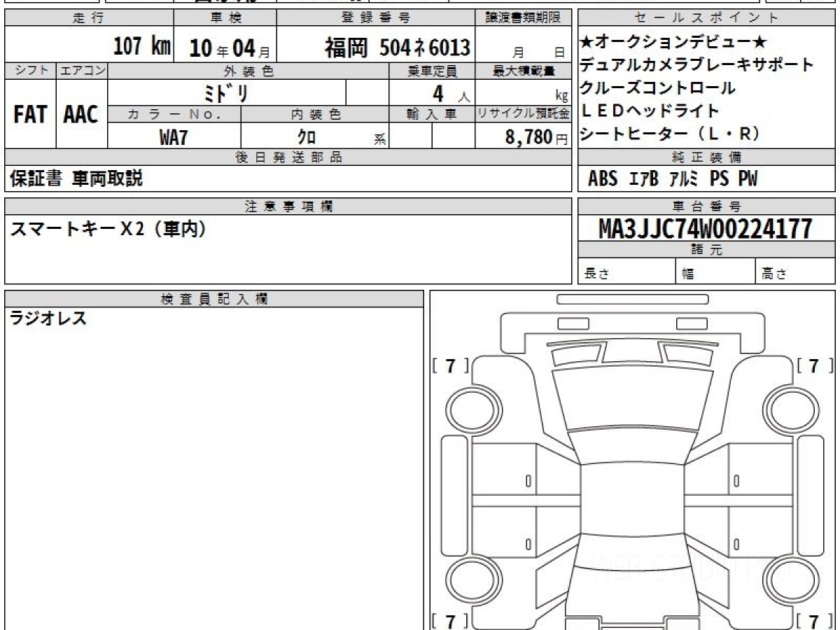This screenshot has width=840, height=630.
Task: Click the カラーNo. label
Action: pyautogui.click(x=175, y=114)
